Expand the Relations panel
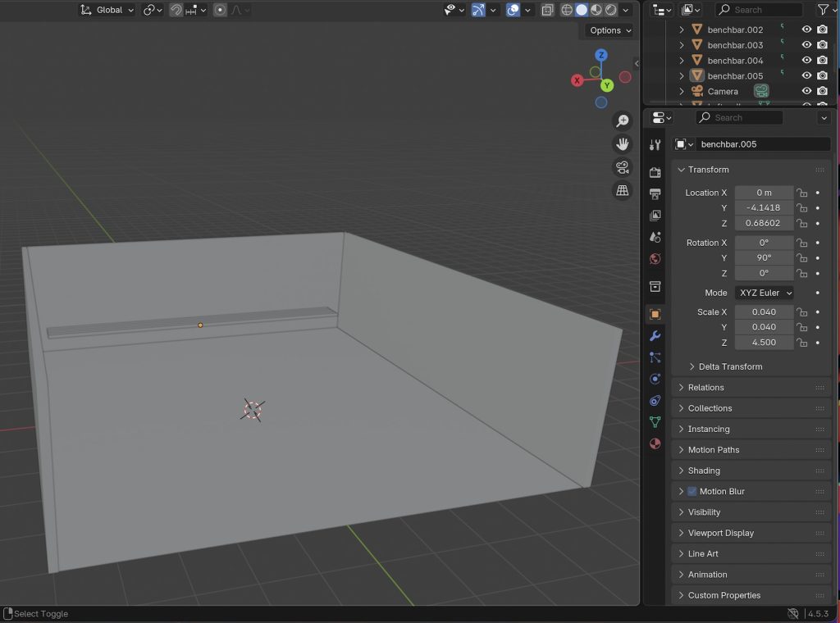840x623 pixels. click(705, 388)
